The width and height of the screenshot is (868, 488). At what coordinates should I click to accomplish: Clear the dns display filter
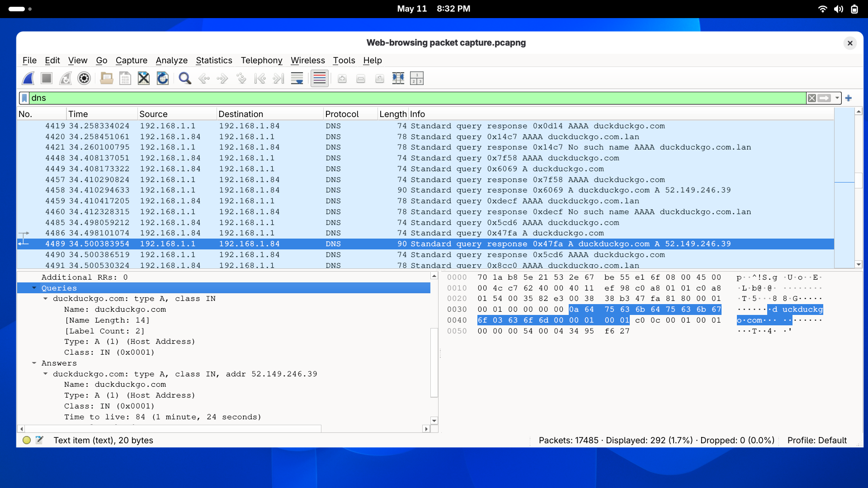[812, 98]
